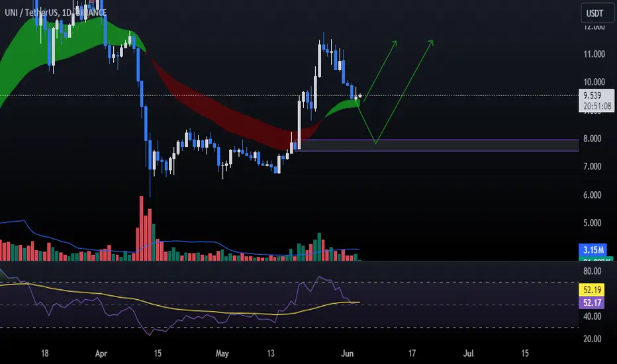Click the 18 date label on time axis

point(45,353)
